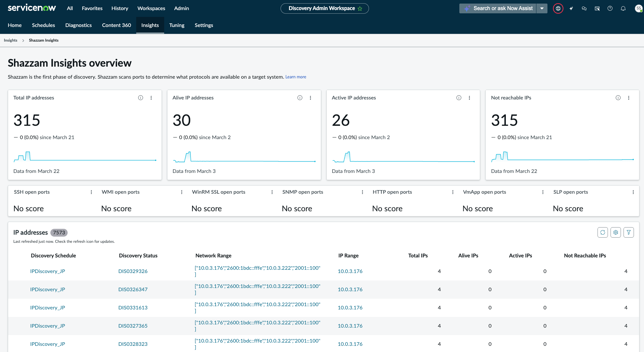
Task: Open SSH open ports options menu
Action: 91,192
